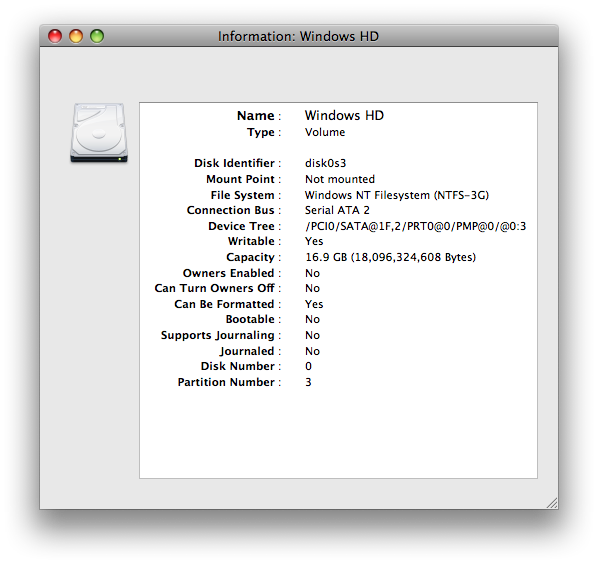Click the 'Mount Point' label
The image size is (598, 564).
point(240,179)
